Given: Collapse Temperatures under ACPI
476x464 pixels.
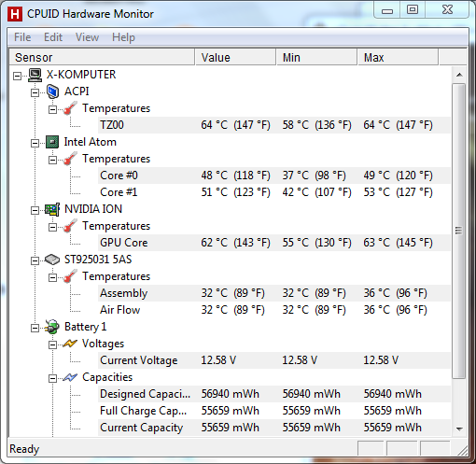Looking at the screenshot, I should [52, 109].
